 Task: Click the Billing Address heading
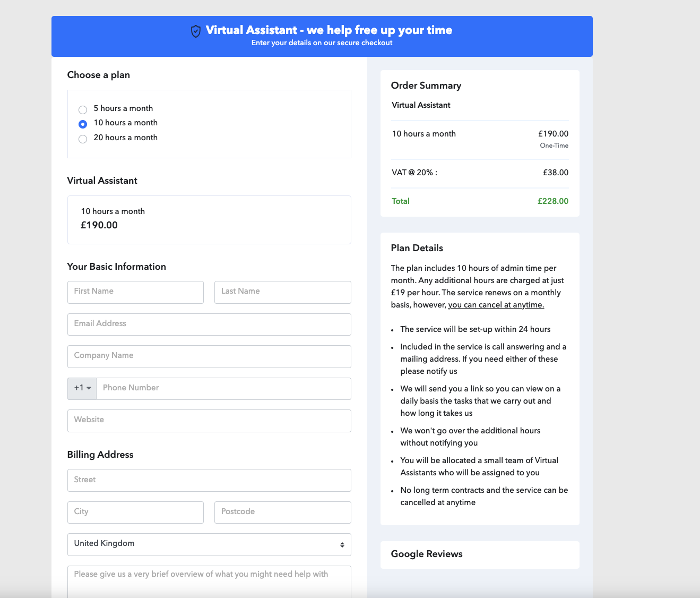[100, 455]
